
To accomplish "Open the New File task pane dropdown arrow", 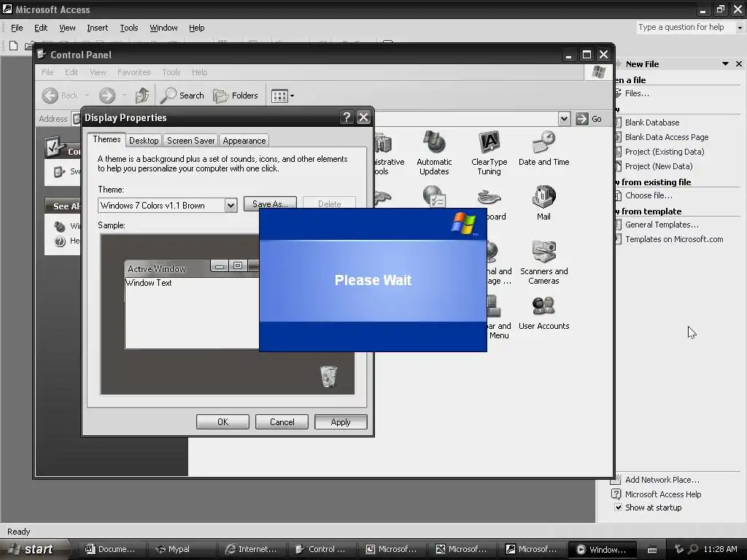I will coord(725,64).
